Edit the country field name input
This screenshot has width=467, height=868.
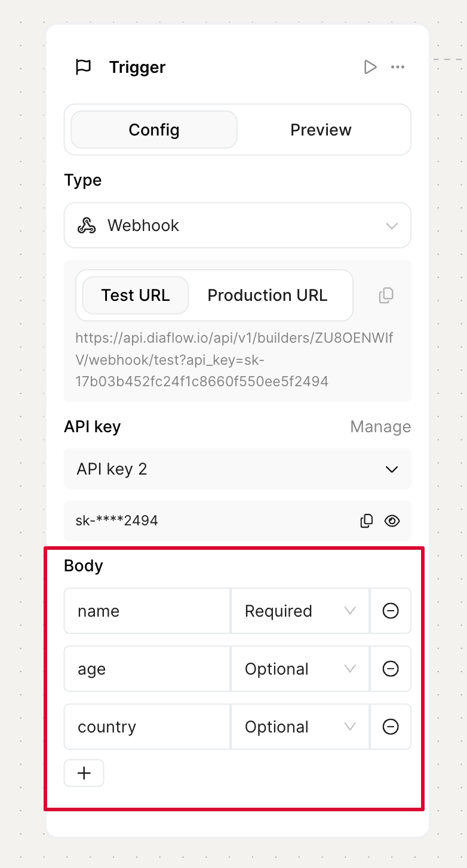147,727
